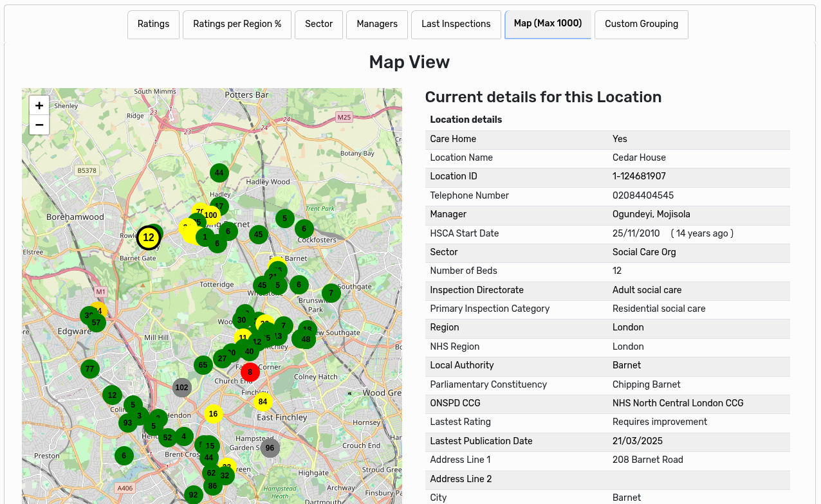Select the yellow marker 16 near East Finchley
The image size is (821, 504).
214,414
